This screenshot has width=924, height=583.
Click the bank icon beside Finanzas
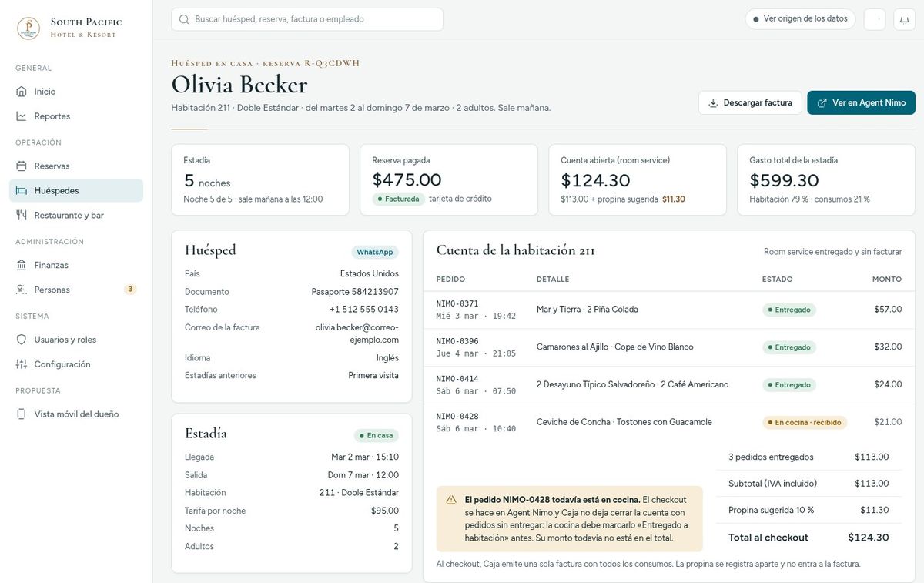coord(21,265)
